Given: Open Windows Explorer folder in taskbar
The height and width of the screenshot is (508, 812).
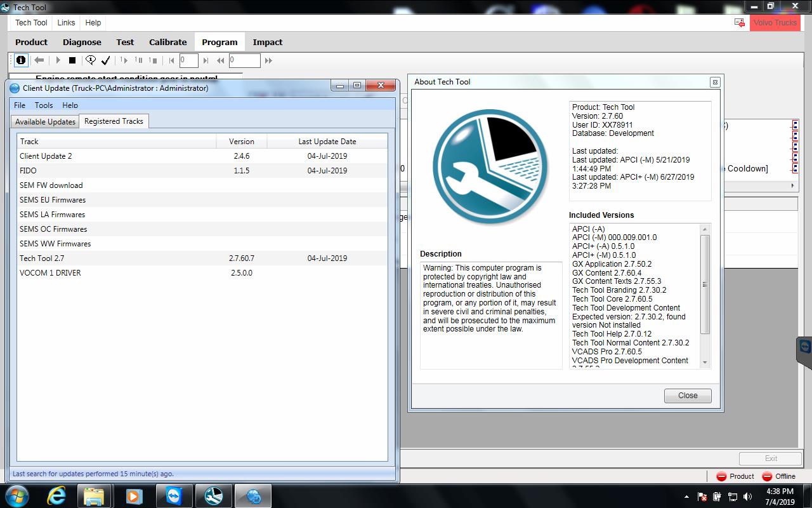Looking at the screenshot, I should pos(95,495).
